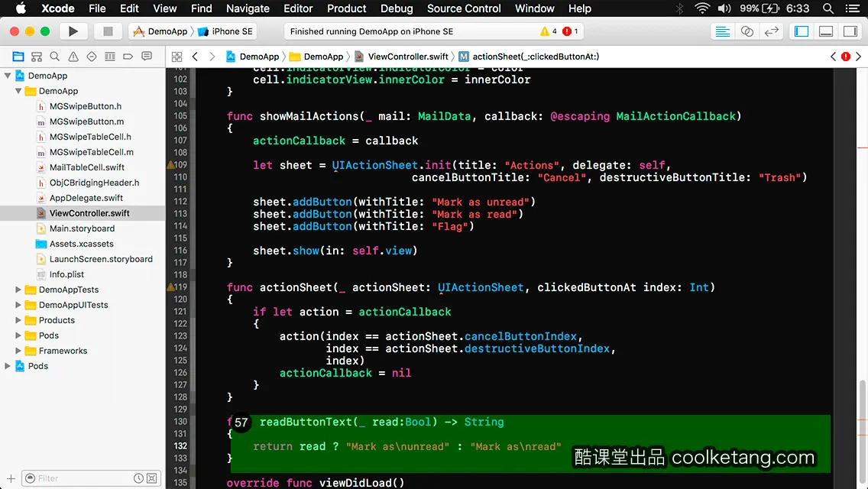Open the breakpoint navigator icon
Image resolution: width=868 pixels, height=489 pixels.
128,57
